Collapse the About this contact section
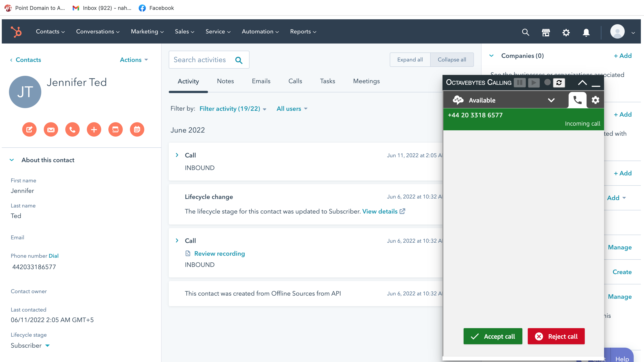Image resolution: width=644 pixels, height=362 pixels. pos(12,160)
